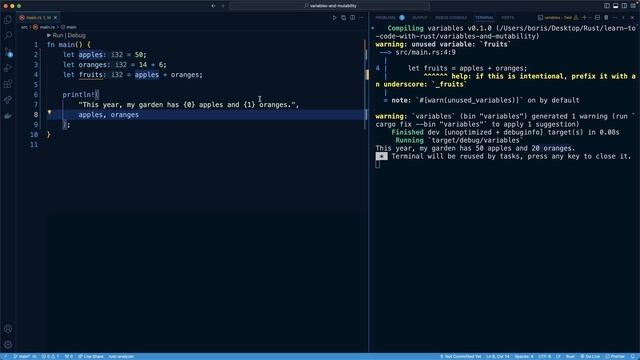Open the Accounts menu icon
This screenshot has width=640, height=360.
tap(8, 329)
